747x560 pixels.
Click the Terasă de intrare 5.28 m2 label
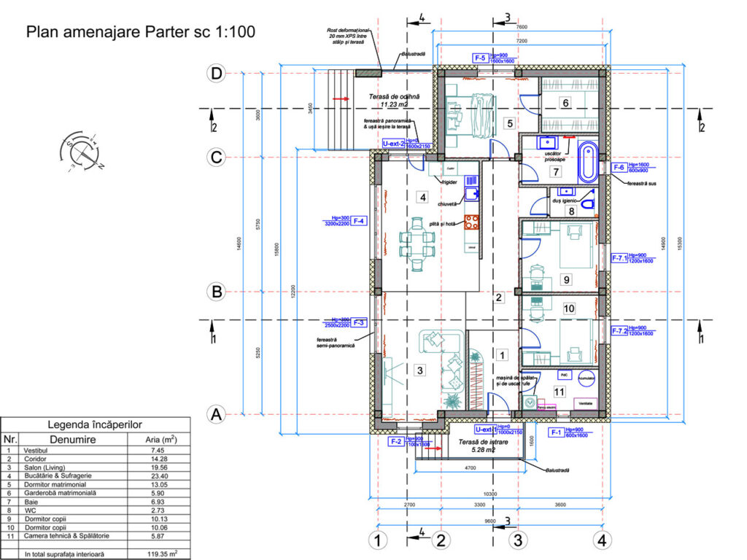pos(483,446)
